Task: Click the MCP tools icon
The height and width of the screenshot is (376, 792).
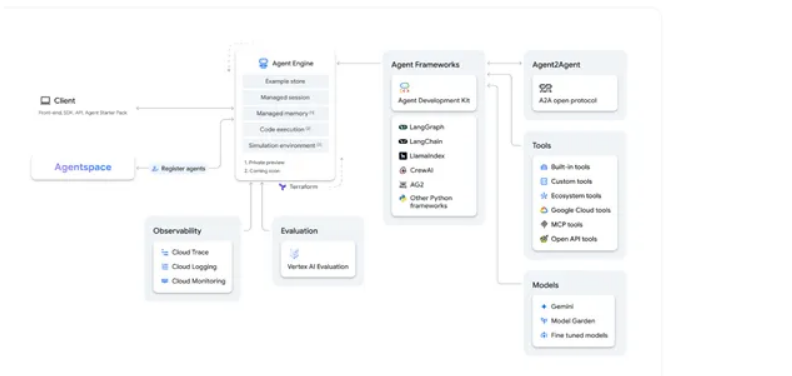Action: [x=544, y=224]
